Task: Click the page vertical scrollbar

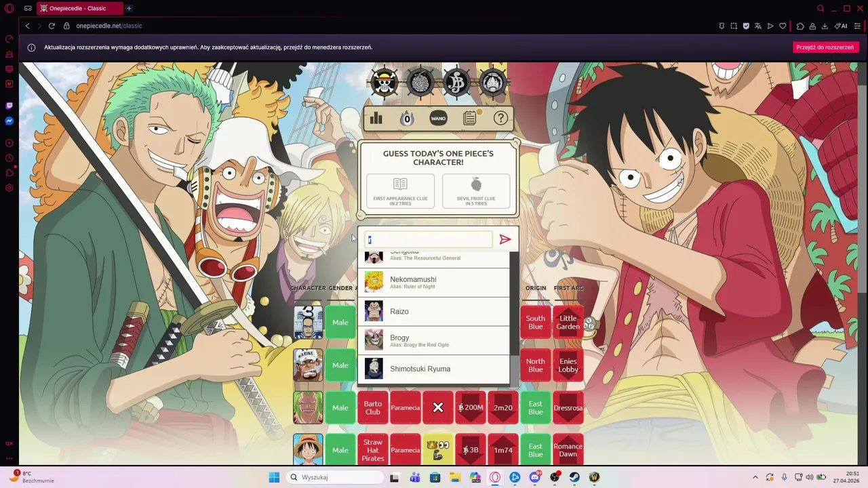Action: 863,264
